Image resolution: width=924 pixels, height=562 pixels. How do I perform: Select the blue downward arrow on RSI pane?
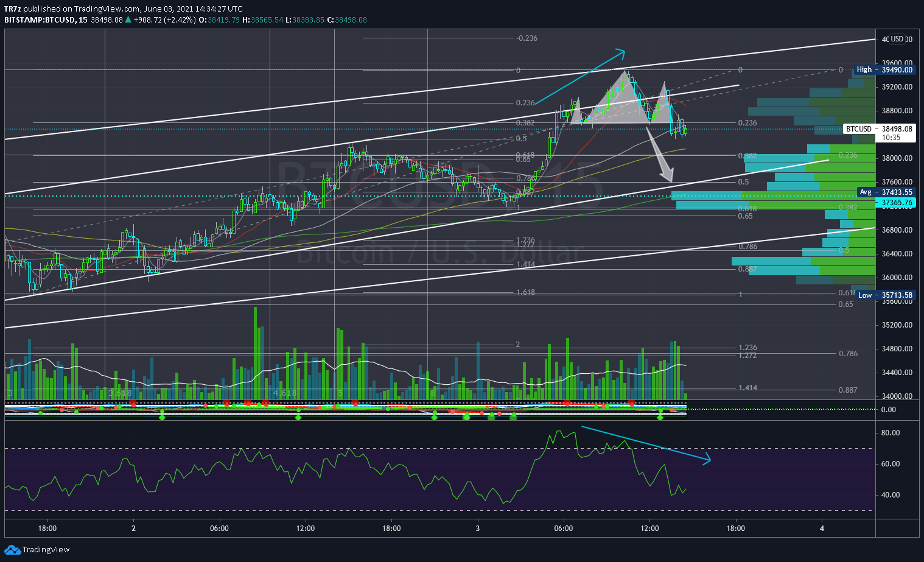(646, 446)
